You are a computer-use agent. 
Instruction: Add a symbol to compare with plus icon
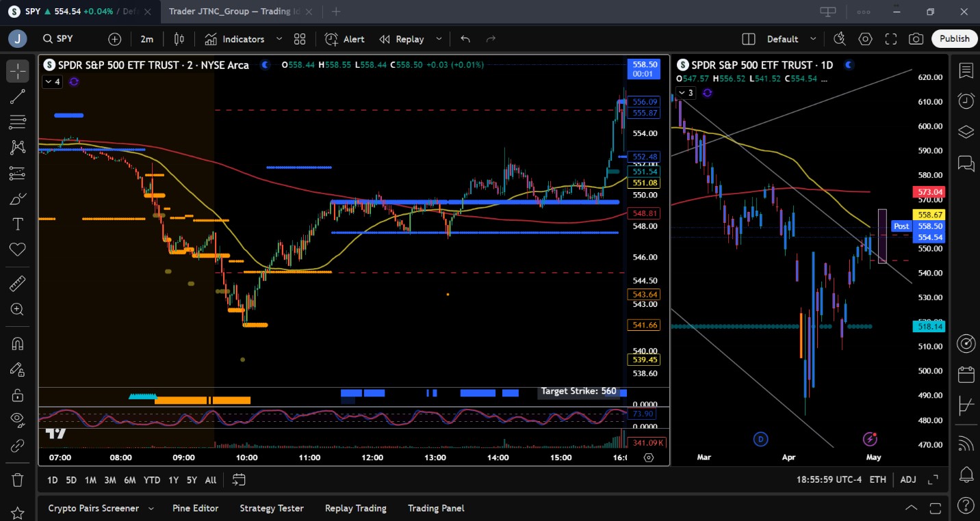(x=114, y=39)
